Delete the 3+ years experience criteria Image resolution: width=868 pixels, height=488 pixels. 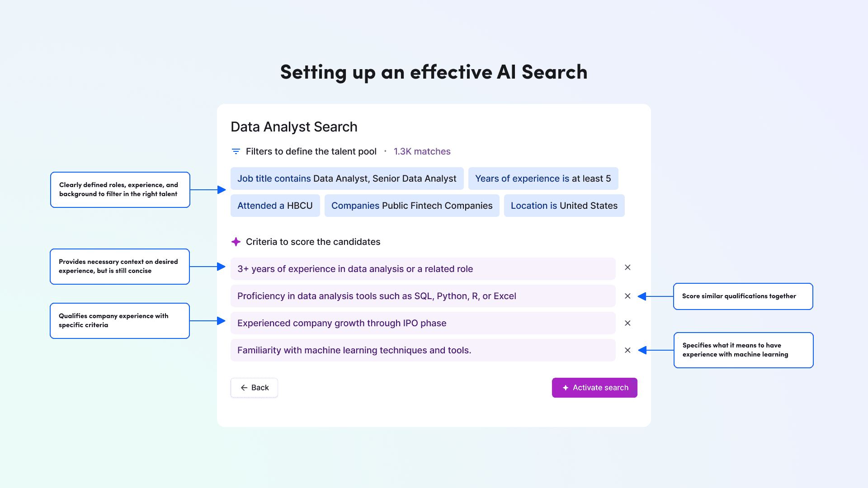628,267
